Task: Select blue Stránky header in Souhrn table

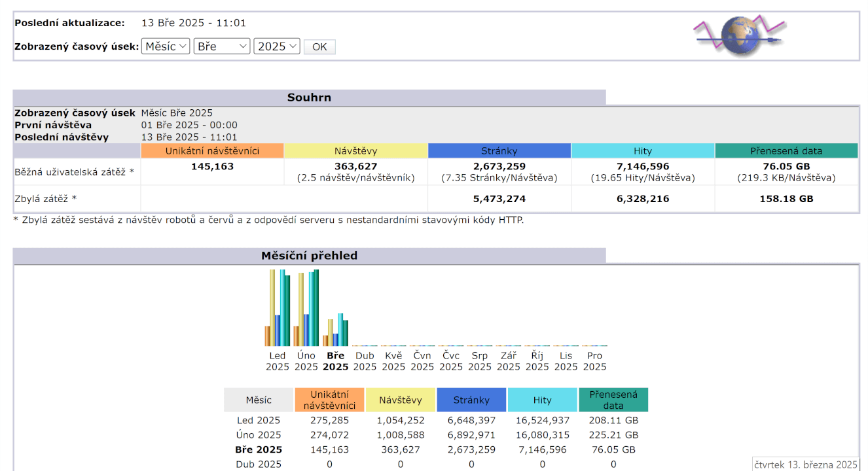Action: [x=499, y=151]
